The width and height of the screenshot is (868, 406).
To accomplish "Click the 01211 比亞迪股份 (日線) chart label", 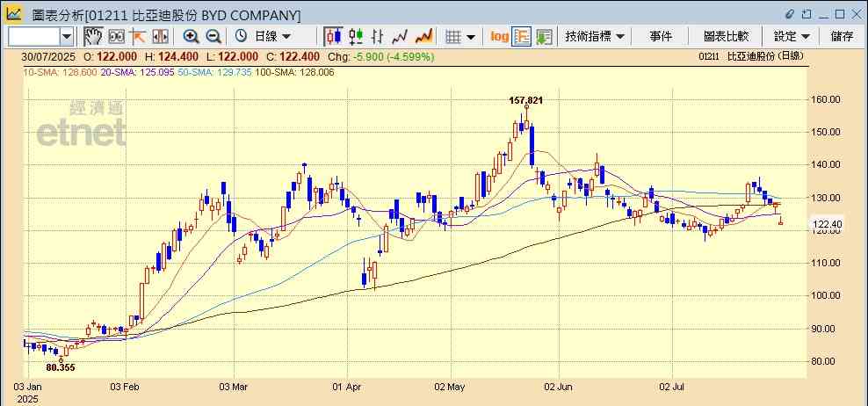I will (x=750, y=56).
